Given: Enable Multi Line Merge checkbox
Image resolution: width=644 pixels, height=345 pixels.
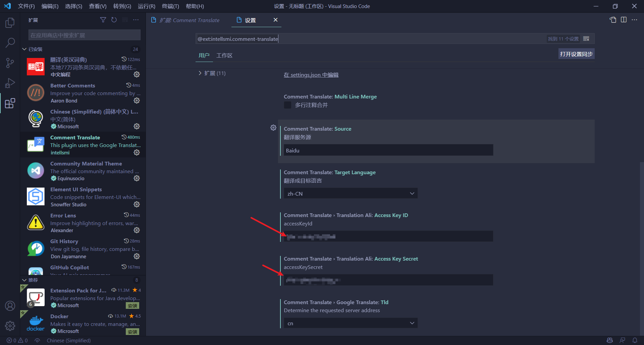Looking at the screenshot, I should coord(287,105).
